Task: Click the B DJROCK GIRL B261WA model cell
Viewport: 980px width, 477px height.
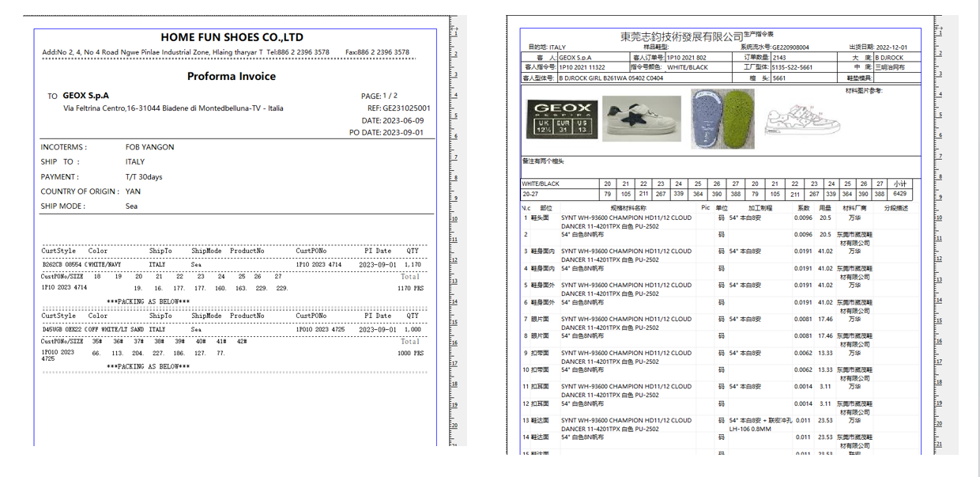Action: click(x=601, y=78)
